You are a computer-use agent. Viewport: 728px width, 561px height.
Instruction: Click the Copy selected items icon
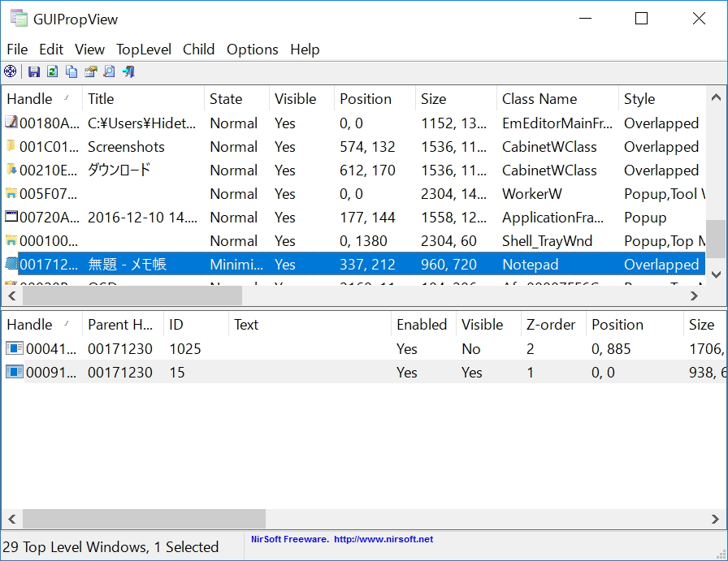point(71,71)
